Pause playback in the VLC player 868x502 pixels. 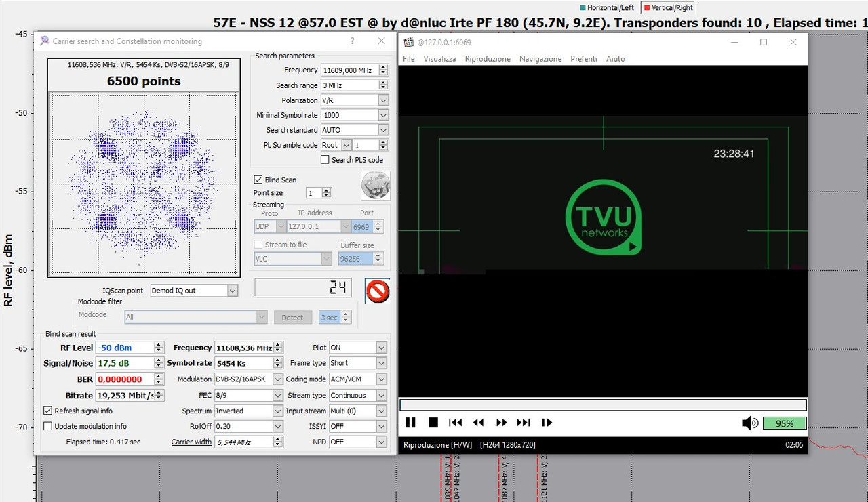(x=410, y=422)
